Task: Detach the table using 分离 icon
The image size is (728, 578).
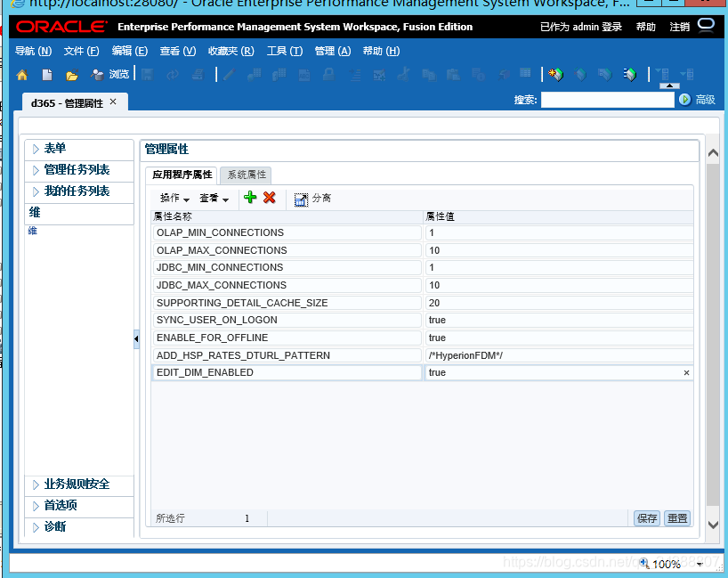Action: pos(302,199)
